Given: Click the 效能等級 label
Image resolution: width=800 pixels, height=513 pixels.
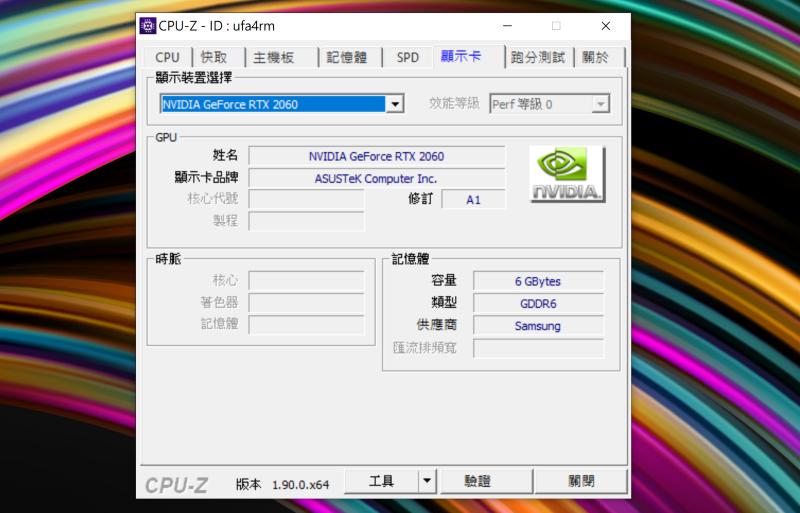Looking at the screenshot, I should (454, 104).
